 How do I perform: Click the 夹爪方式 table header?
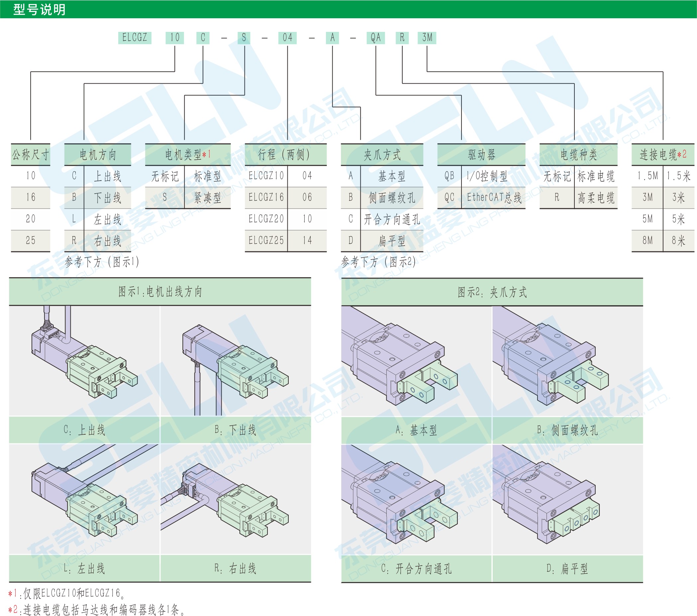pos(382,155)
